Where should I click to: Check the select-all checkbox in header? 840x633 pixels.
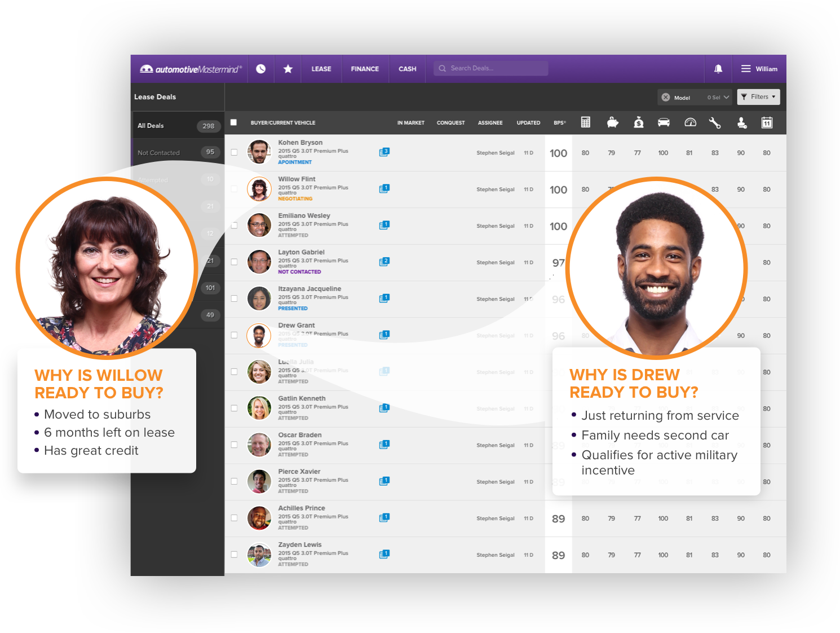click(233, 122)
